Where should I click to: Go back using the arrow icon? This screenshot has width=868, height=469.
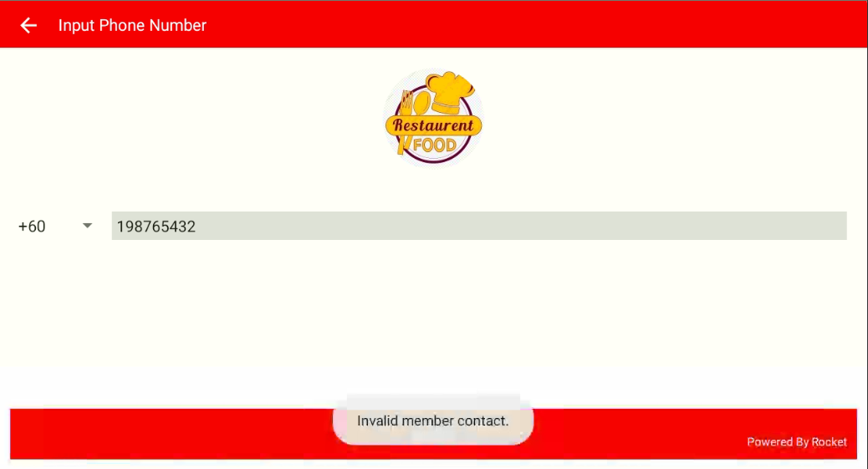28,25
